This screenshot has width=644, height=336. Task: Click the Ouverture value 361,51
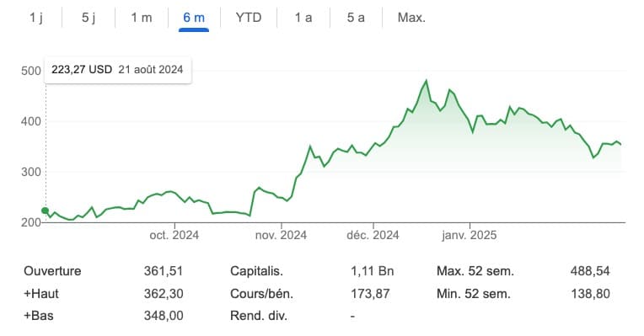click(164, 271)
